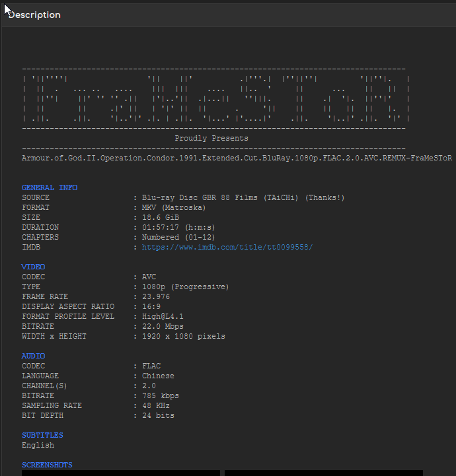Click chapters value 'Numbered (01-12)'

point(178,237)
